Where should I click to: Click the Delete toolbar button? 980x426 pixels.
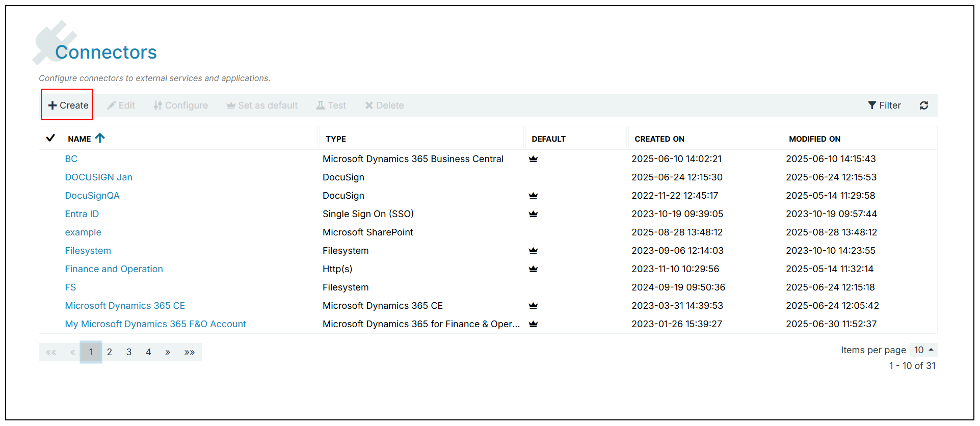384,105
